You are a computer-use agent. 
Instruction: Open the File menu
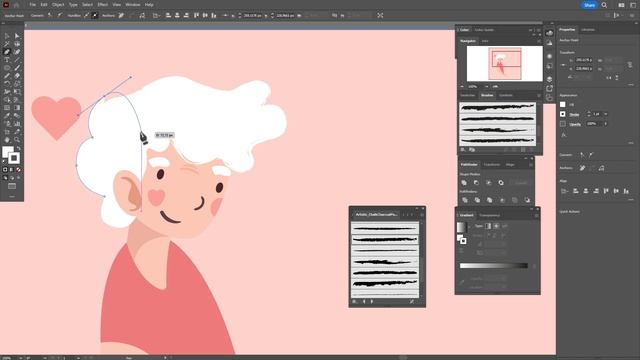[x=33, y=5]
